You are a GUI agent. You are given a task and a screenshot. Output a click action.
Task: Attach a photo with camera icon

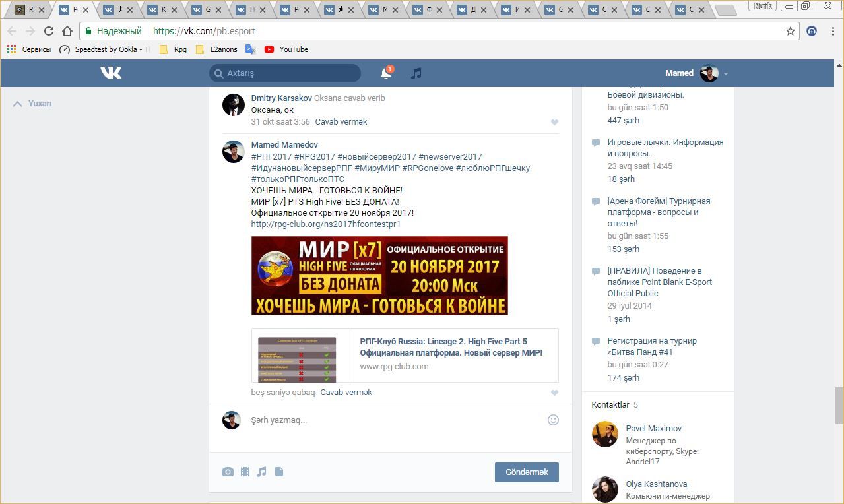(228, 472)
